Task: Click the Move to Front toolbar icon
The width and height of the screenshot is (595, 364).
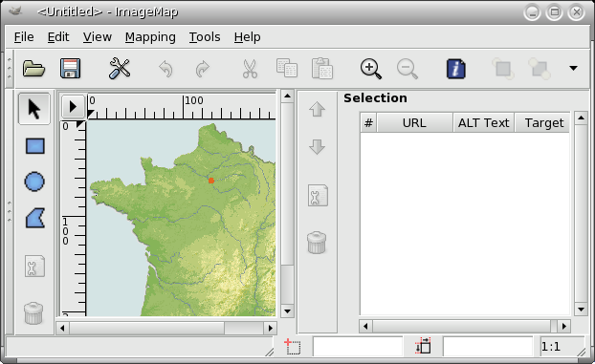Action: click(x=503, y=69)
